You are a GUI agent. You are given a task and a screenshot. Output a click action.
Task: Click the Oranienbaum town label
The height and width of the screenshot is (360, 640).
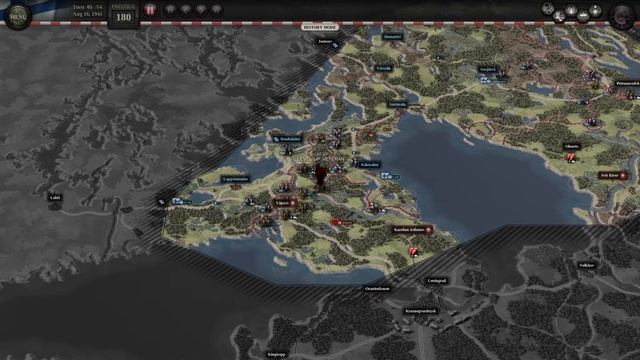click(x=378, y=289)
